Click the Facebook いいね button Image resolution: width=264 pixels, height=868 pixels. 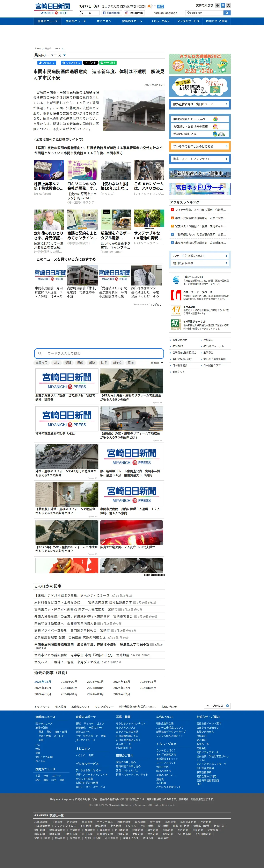tap(46, 63)
